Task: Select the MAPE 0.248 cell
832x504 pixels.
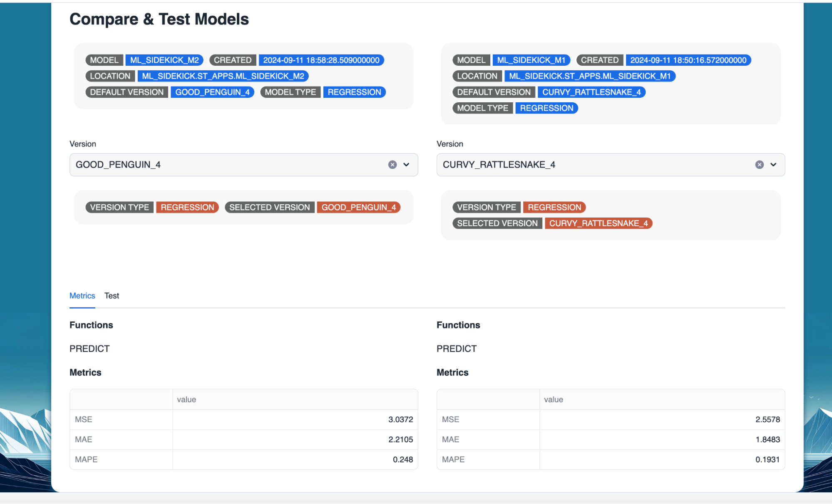Action: pos(295,460)
